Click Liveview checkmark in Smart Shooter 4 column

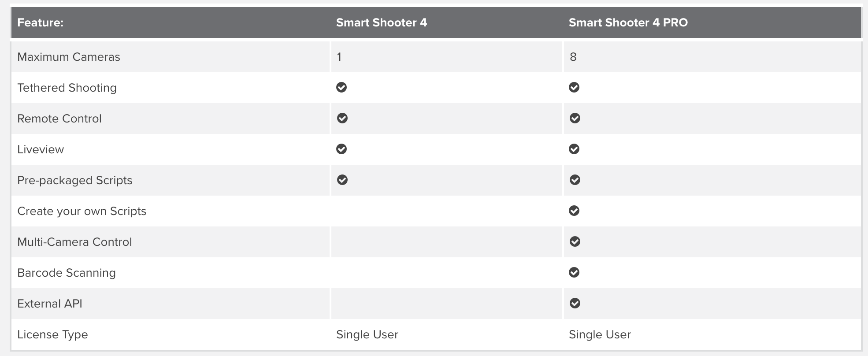point(341,149)
